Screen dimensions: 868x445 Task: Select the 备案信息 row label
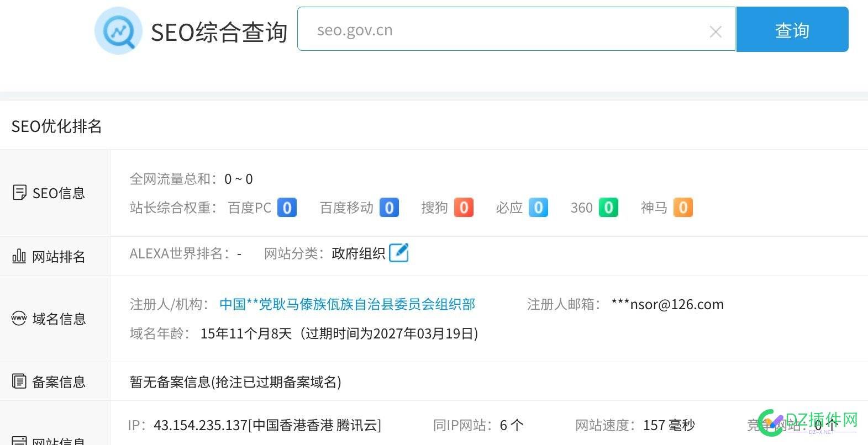pos(59,382)
